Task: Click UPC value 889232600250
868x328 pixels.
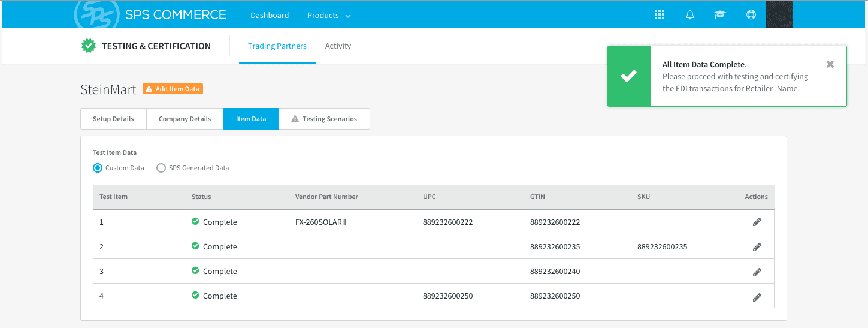Action: 447,296
